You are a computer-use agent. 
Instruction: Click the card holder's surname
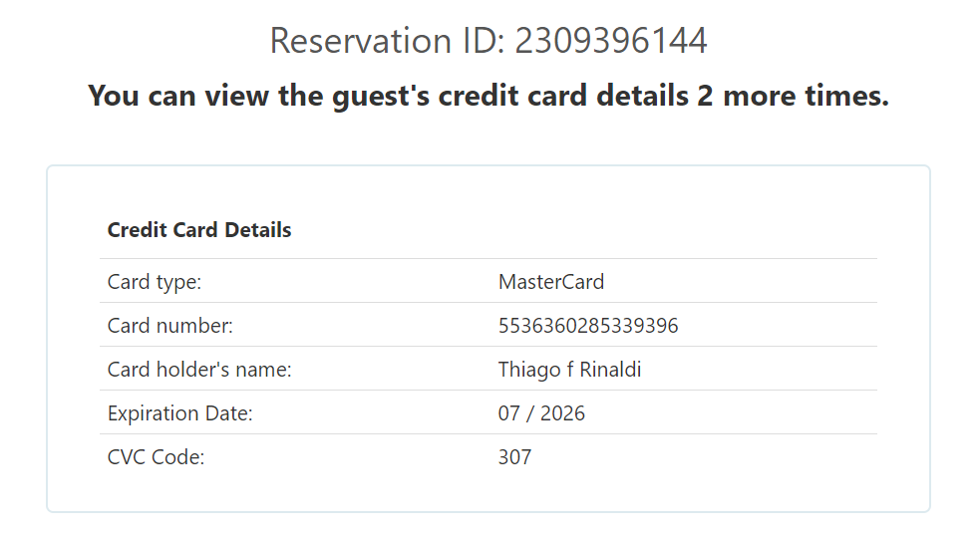tap(611, 370)
